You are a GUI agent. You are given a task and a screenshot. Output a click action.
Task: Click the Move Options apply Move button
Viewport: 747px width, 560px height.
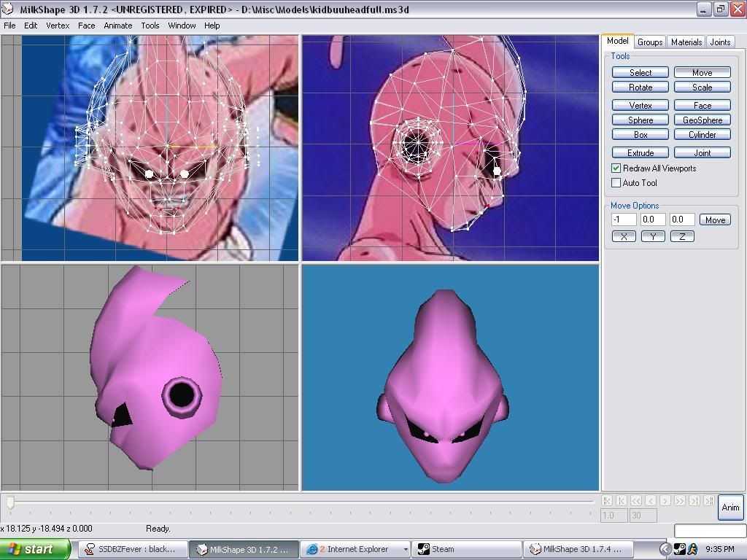coord(715,219)
